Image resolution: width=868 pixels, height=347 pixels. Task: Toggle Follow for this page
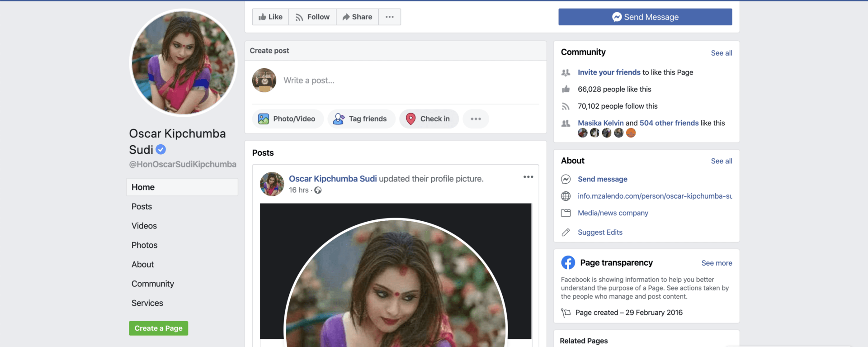pyautogui.click(x=312, y=17)
